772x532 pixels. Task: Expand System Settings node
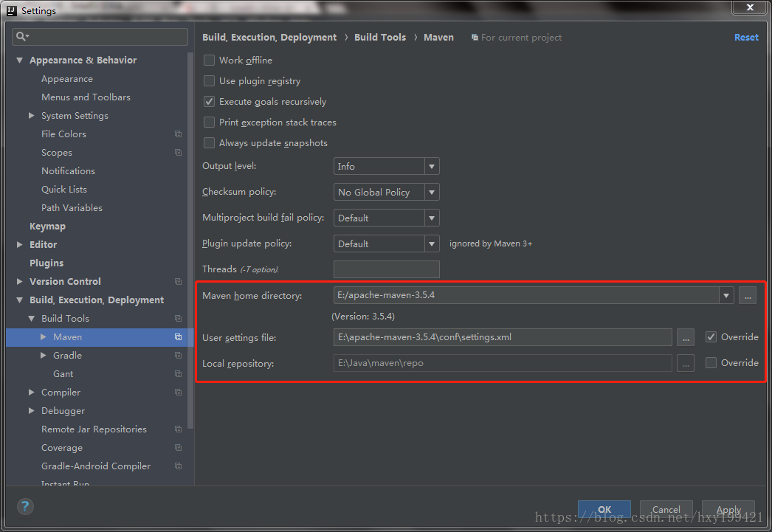click(32, 116)
